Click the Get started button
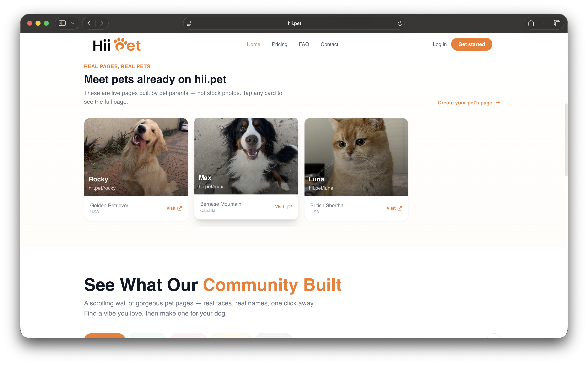This screenshot has height=365, width=588. (471, 44)
